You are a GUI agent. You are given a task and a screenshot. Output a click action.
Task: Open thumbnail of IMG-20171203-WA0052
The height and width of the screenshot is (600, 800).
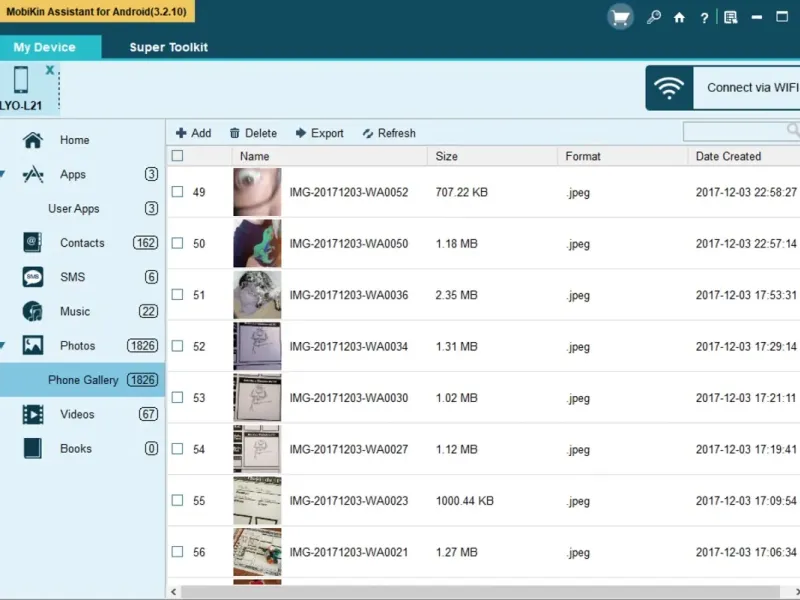click(x=257, y=192)
